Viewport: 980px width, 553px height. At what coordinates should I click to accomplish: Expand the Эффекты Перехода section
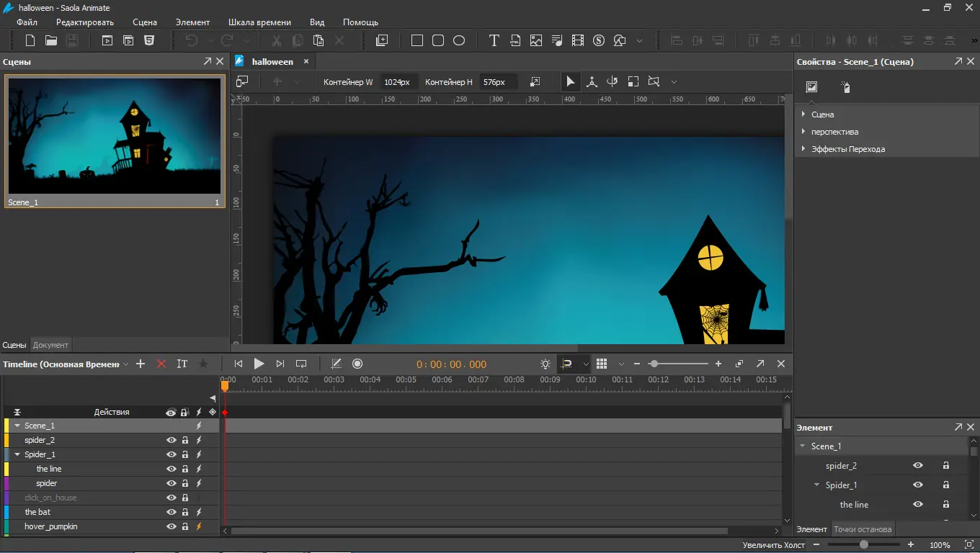coord(803,149)
